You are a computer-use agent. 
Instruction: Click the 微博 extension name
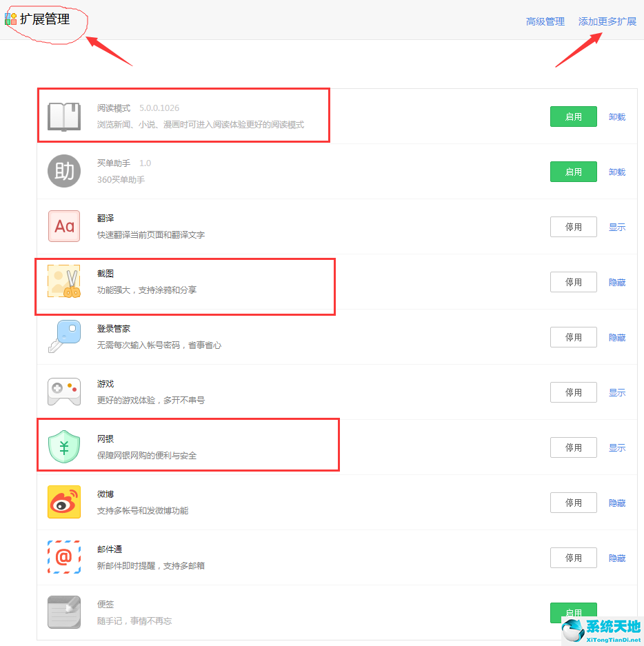(x=105, y=494)
